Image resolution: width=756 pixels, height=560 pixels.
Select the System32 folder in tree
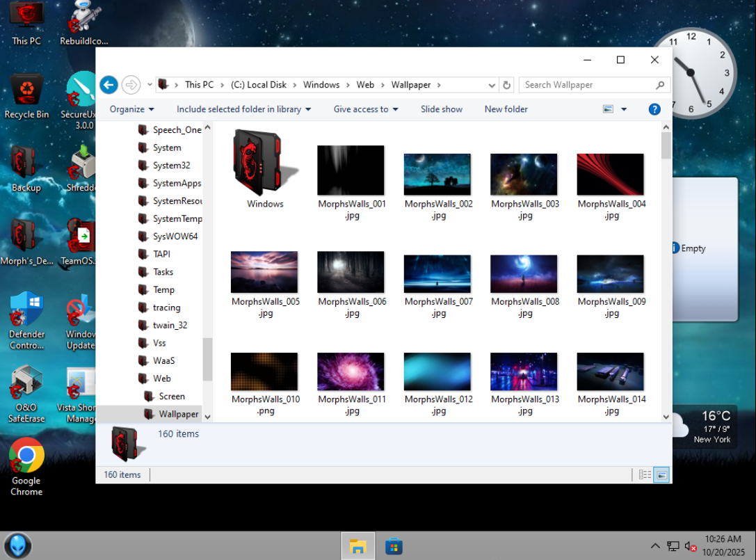pyautogui.click(x=171, y=166)
